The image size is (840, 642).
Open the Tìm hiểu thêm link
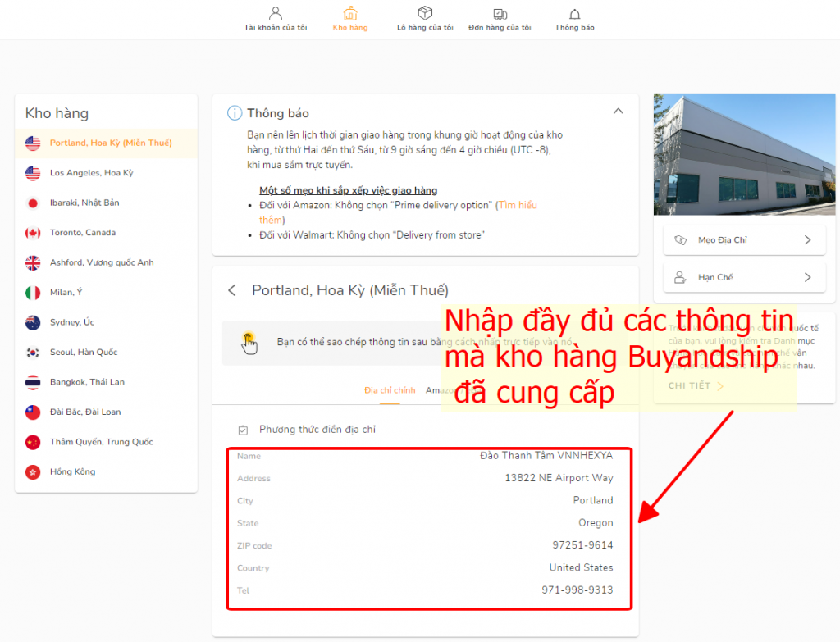pyautogui.click(x=518, y=205)
